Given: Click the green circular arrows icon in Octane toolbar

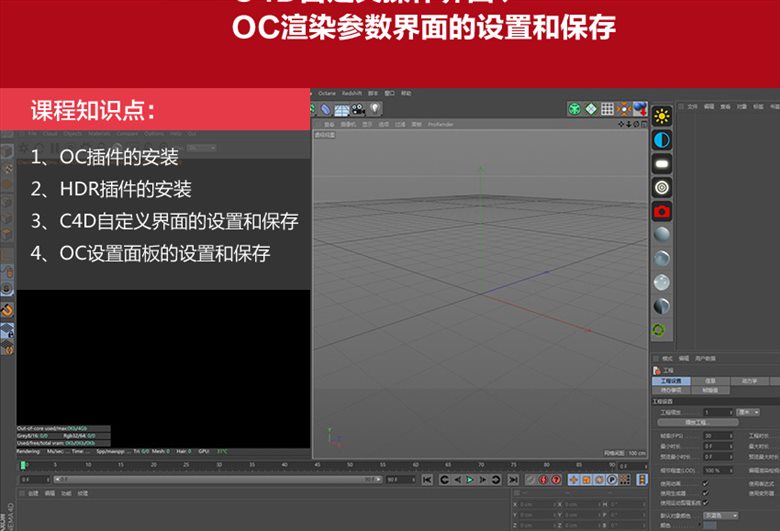Looking at the screenshot, I should [x=659, y=329].
